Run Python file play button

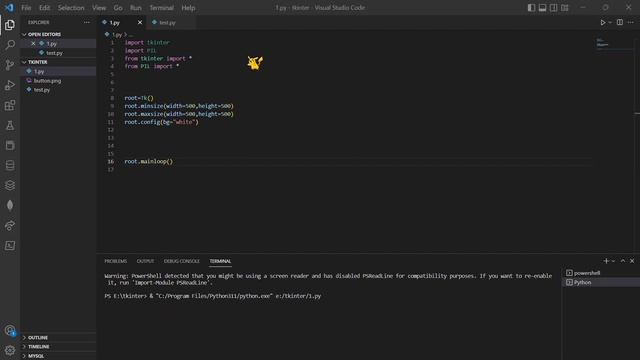point(602,22)
